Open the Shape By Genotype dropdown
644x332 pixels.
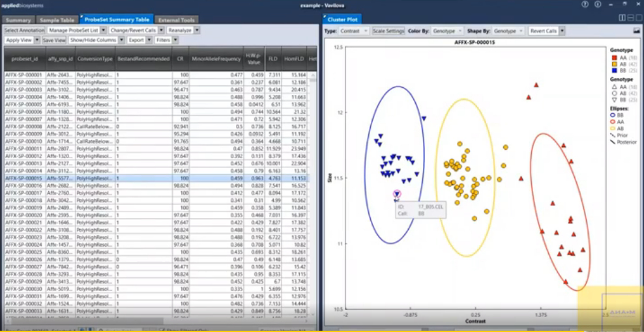coord(508,31)
